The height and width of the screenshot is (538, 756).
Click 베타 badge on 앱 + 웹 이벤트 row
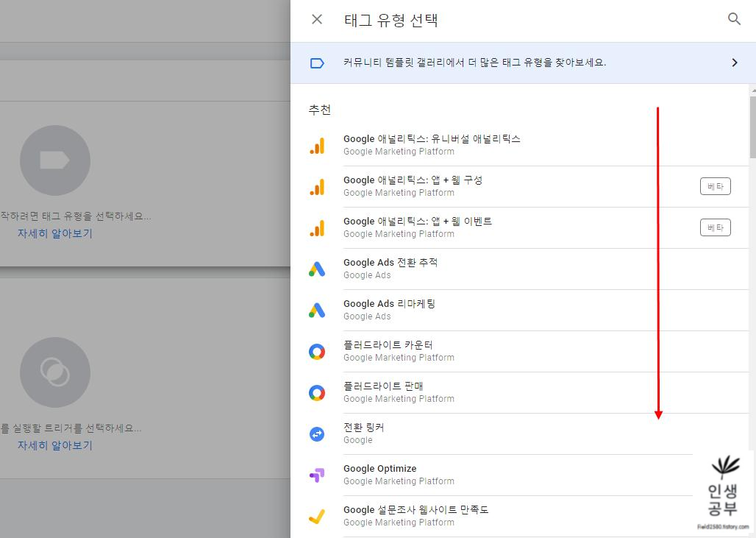tap(715, 227)
